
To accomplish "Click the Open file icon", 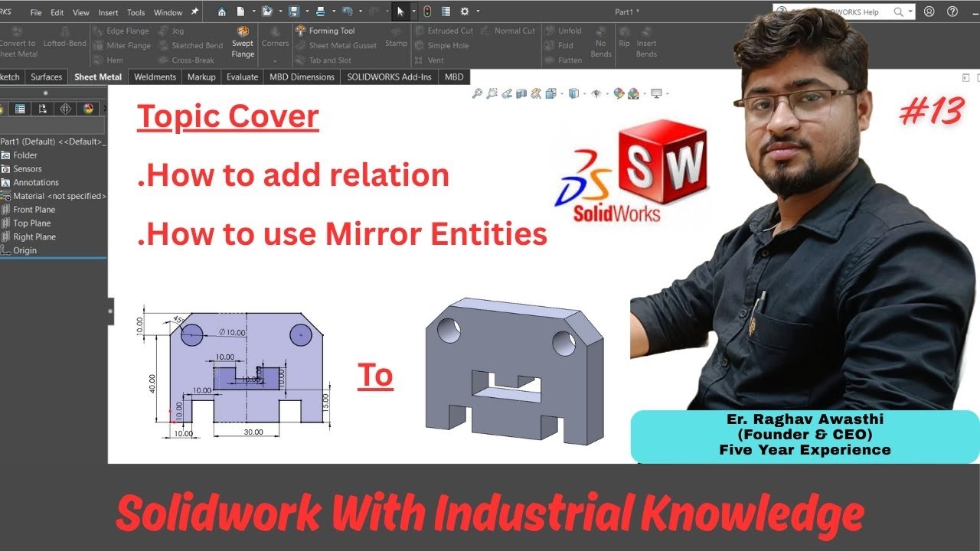I will (266, 11).
